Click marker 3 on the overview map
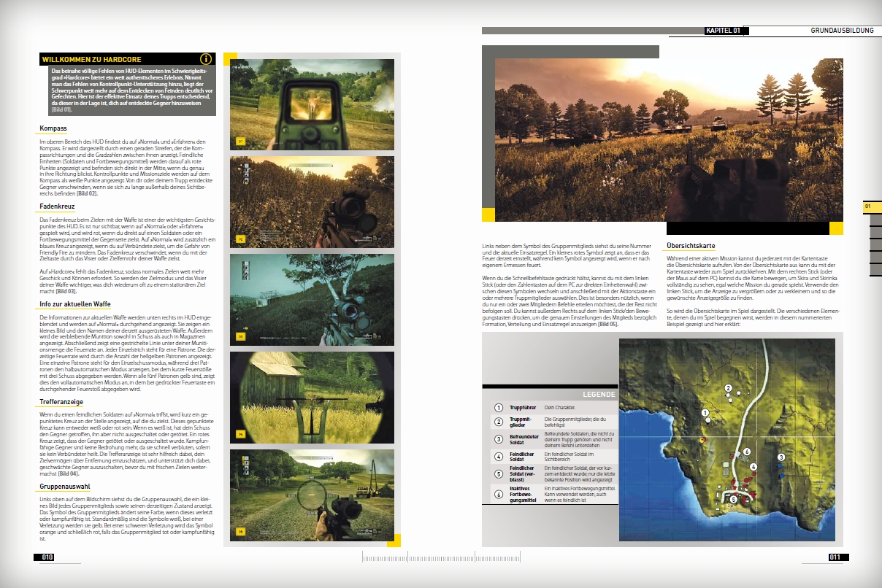Viewport: 882px width, 588px height. coord(781,457)
